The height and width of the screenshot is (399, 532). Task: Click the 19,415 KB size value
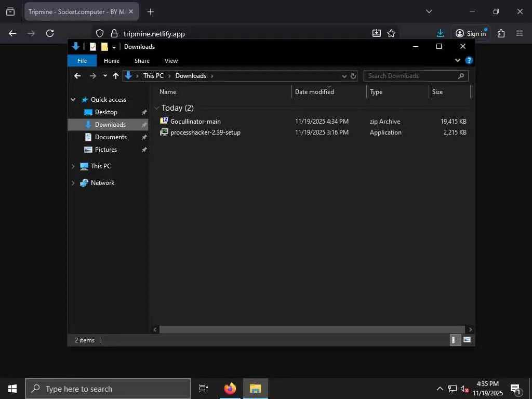tap(453, 121)
